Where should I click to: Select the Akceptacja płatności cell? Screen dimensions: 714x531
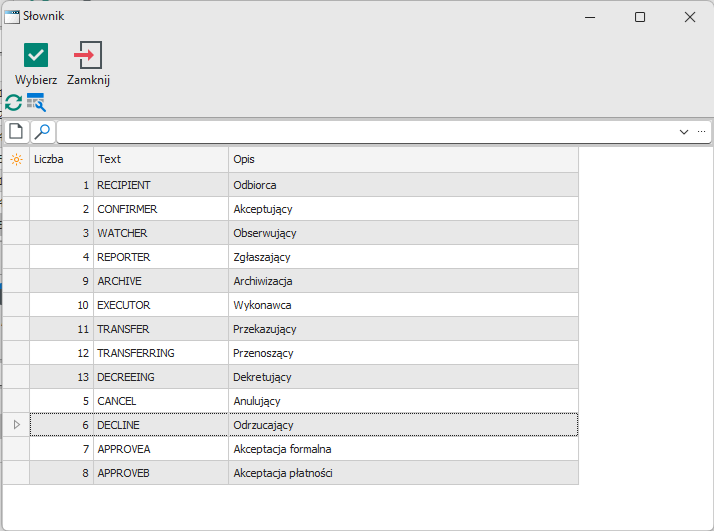(x=402, y=473)
